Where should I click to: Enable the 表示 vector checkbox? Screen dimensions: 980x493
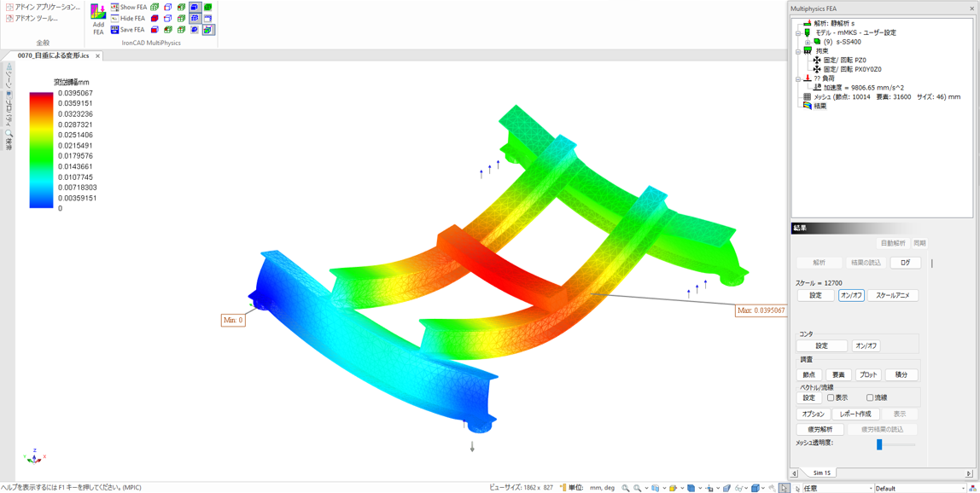click(x=831, y=397)
